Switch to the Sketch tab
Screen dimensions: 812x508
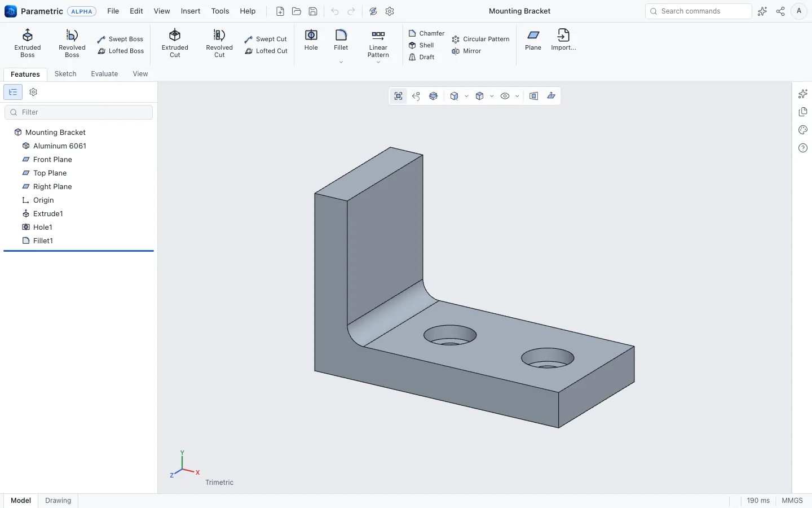(x=65, y=74)
